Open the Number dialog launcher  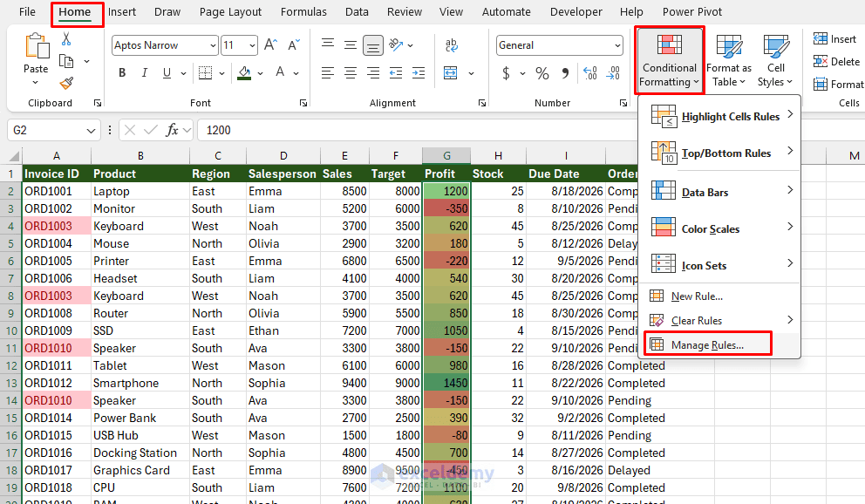point(623,103)
